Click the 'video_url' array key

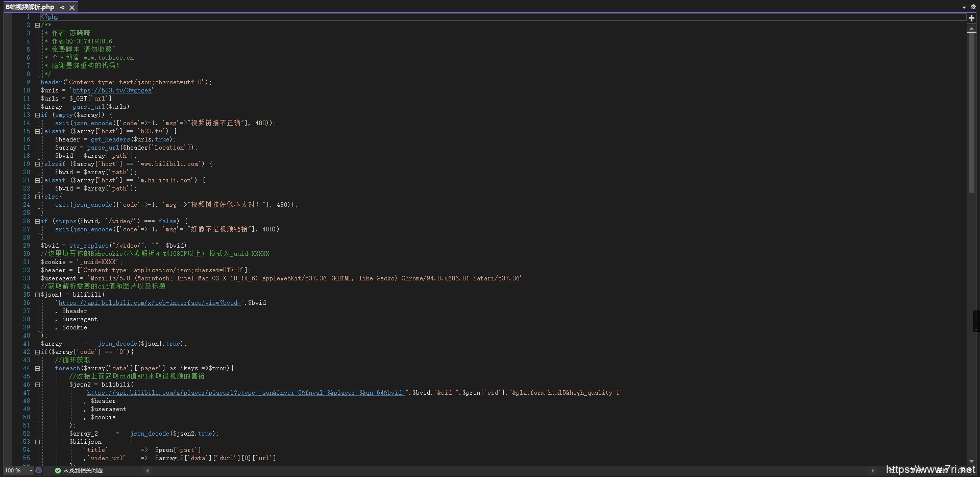[x=106, y=458]
